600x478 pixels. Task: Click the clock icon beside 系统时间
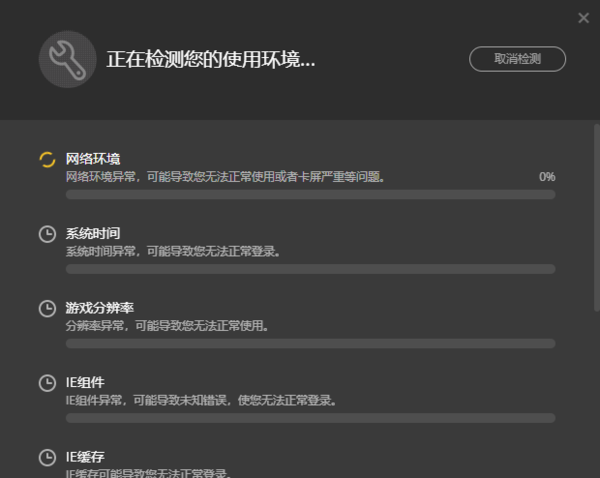[x=46, y=234]
